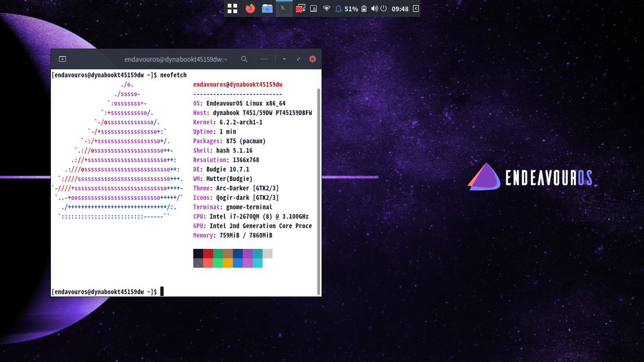Click the 'Packages: 875 (pacman)' line
This screenshot has height=362, width=644.
(x=229, y=141)
